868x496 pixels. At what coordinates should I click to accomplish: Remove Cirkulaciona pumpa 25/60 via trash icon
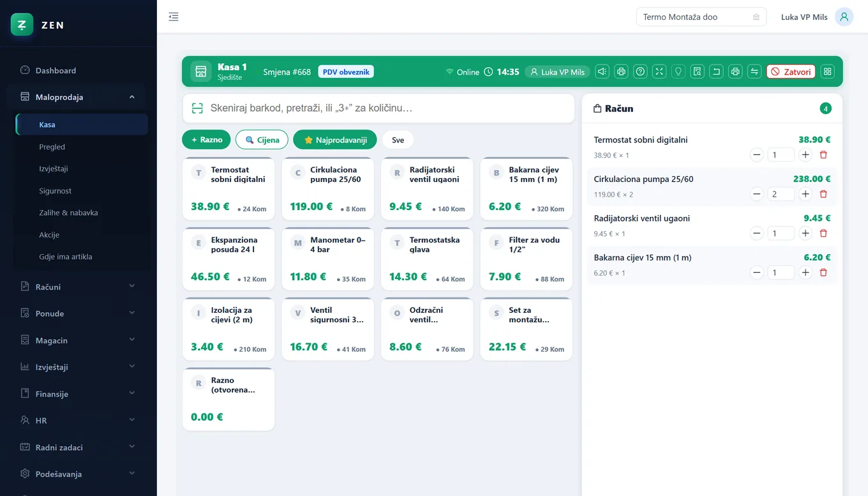point(823,194)
